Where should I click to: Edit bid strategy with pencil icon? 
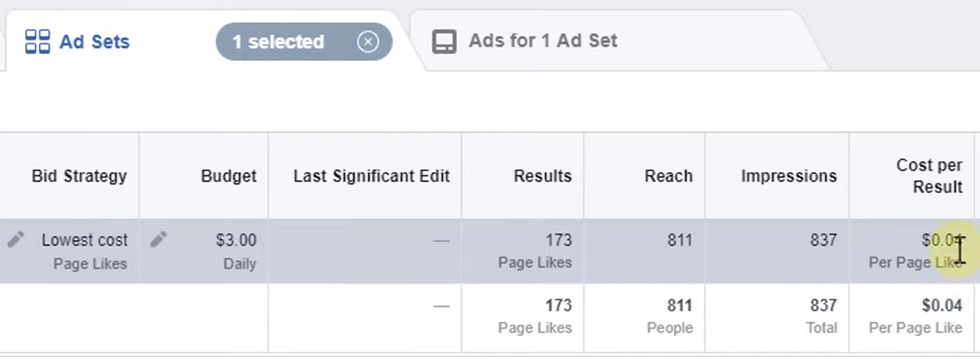point(15,239)
